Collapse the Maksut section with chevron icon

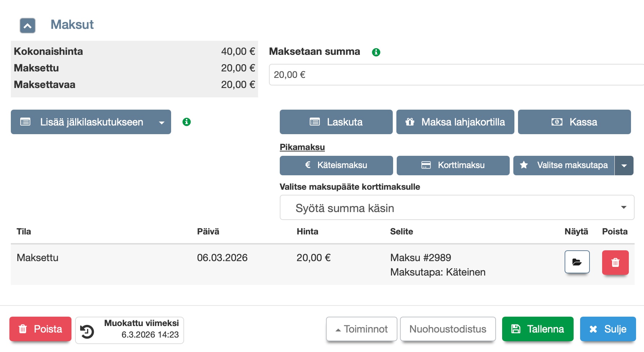click(27, 26)
